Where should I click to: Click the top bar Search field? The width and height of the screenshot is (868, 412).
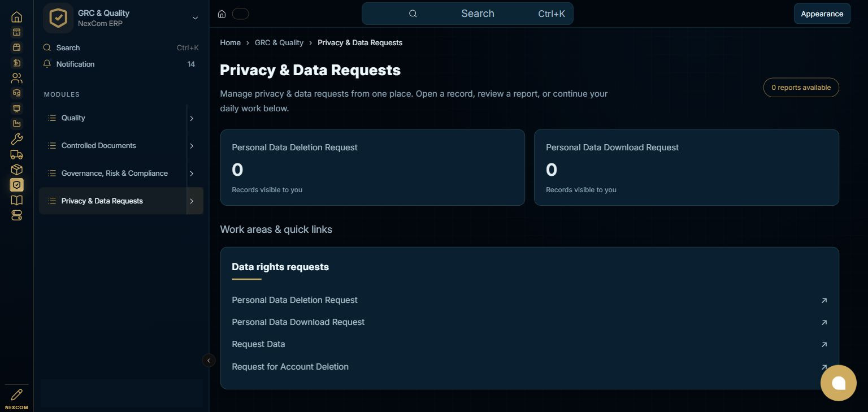pos(467,14)
